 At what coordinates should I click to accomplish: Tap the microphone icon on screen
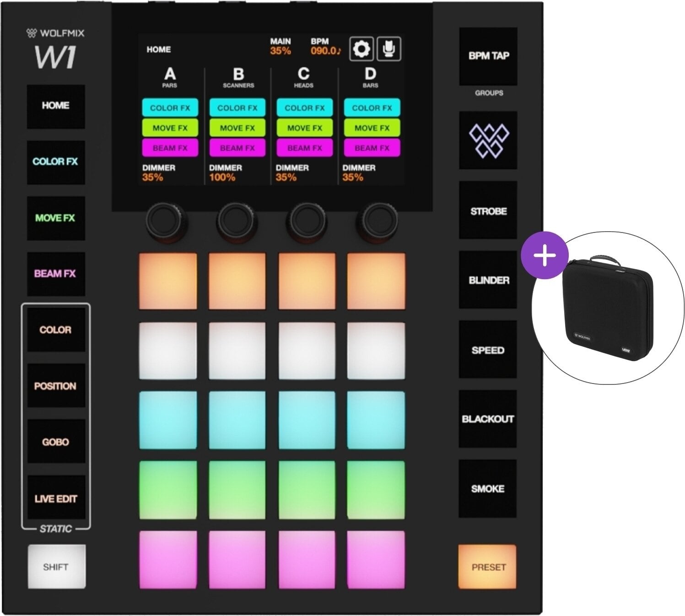(389, 49)
